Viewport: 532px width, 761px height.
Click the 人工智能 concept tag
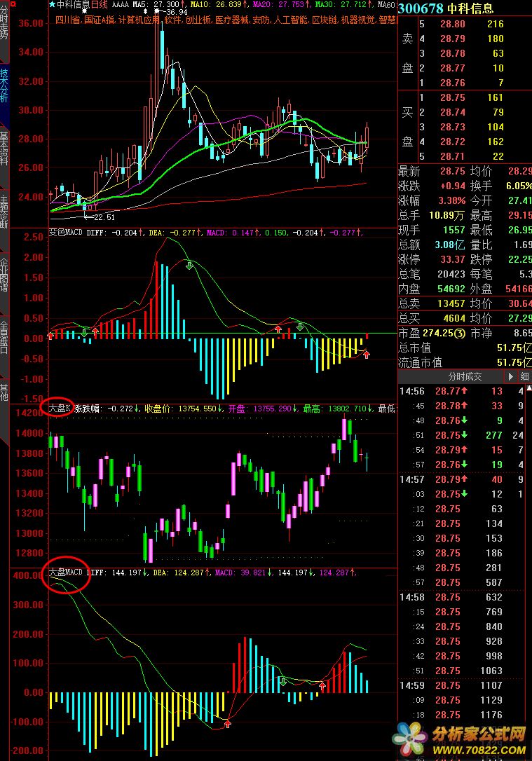click(292, 20)
